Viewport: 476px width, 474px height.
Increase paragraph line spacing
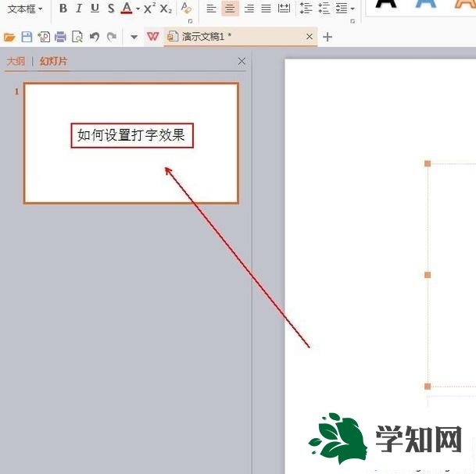[x=306, y=8]
